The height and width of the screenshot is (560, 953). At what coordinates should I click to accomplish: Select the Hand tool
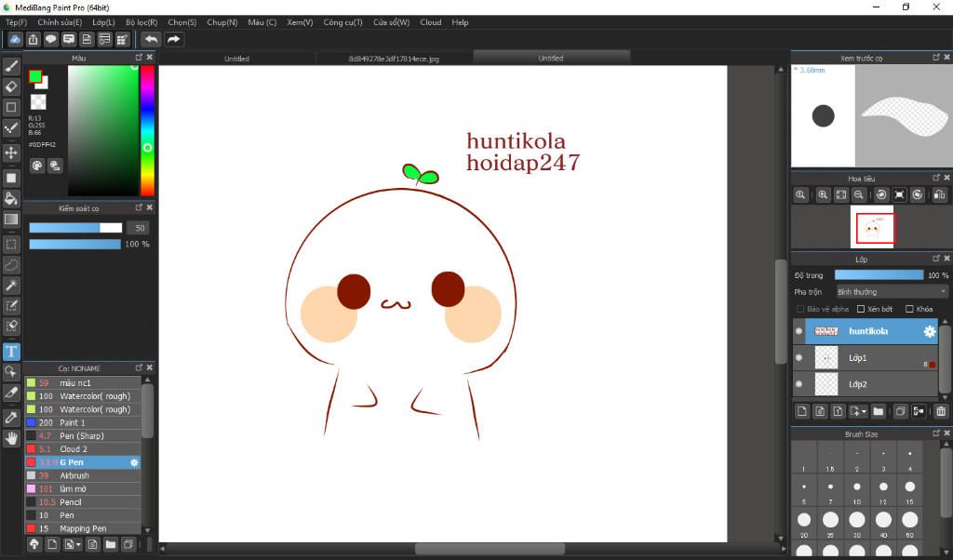11,438
